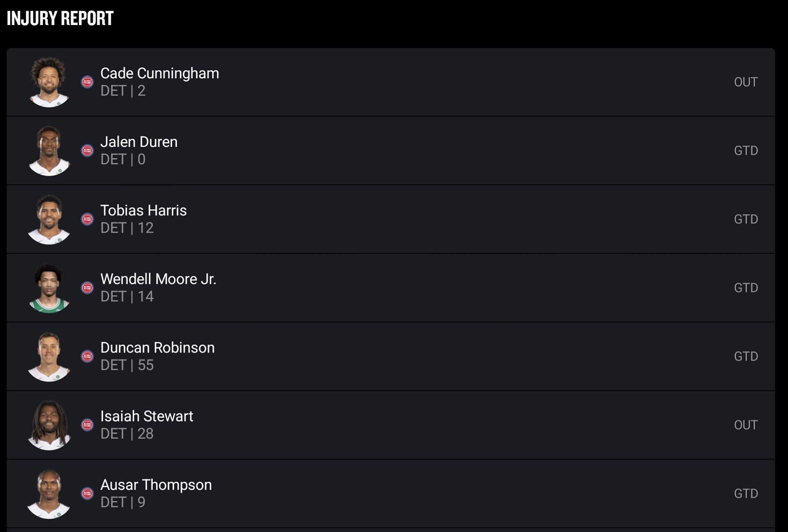Click the OUT status for Cade Cunningham
Screen dimensions: 788x532
[x=745, y=82]
